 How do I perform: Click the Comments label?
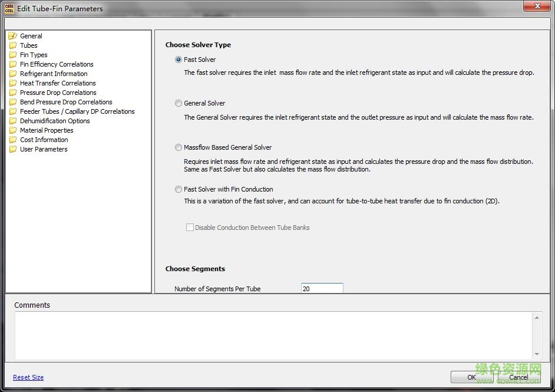click(x=32, y=305)
